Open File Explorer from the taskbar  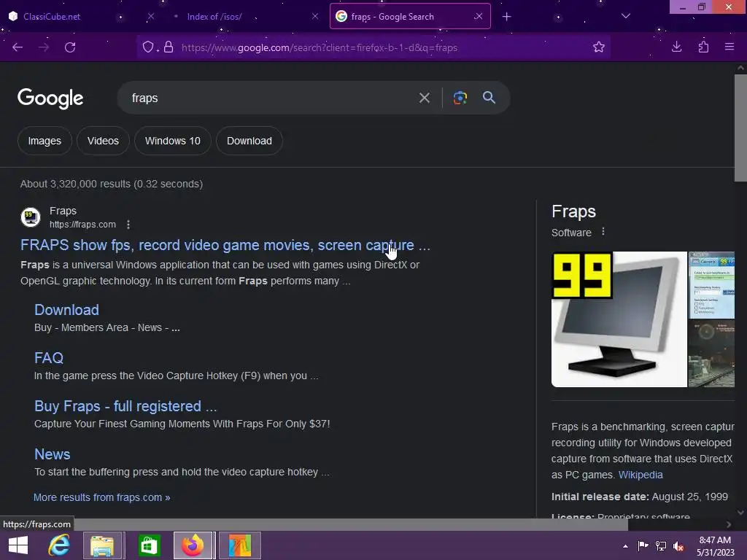point(102,545)
